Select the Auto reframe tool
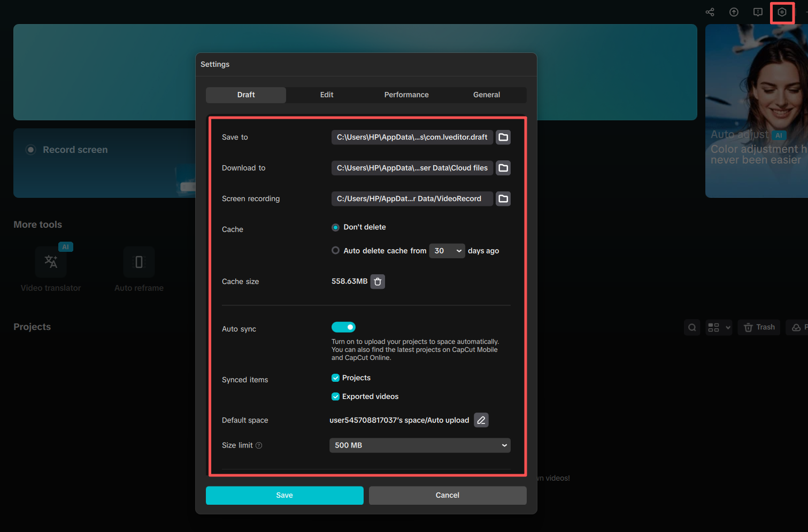The width and height of the screenshot is (808, 532). click(x=138, y=262)
